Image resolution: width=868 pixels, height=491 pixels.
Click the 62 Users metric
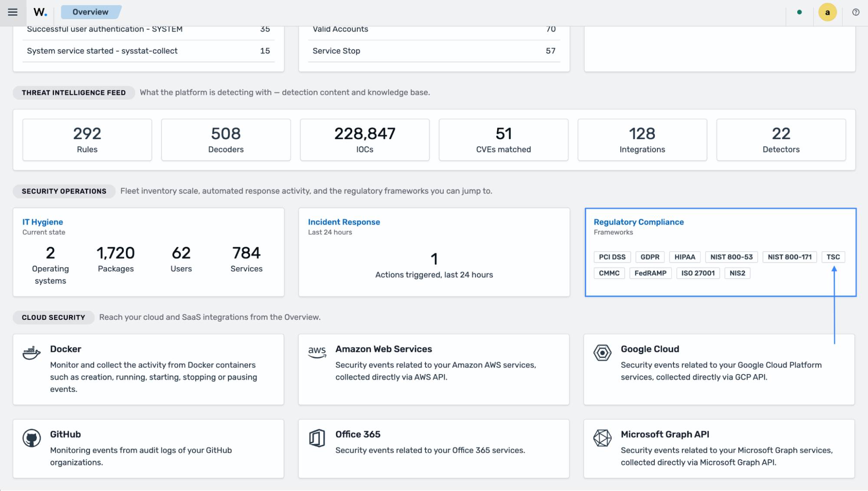tap(181, 259)
